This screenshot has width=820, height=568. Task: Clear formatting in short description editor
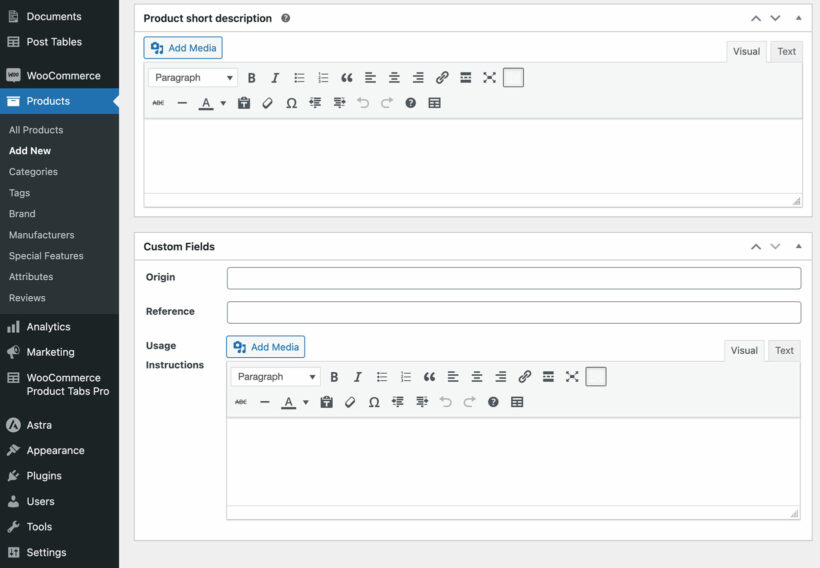coord(267,103)
